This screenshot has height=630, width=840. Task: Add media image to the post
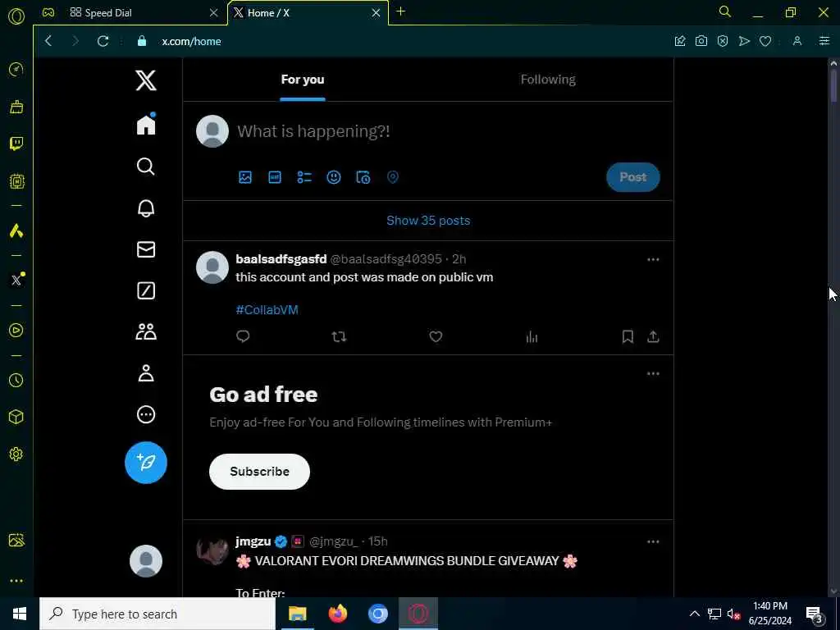pyautogui.click(x=244, y=177)
